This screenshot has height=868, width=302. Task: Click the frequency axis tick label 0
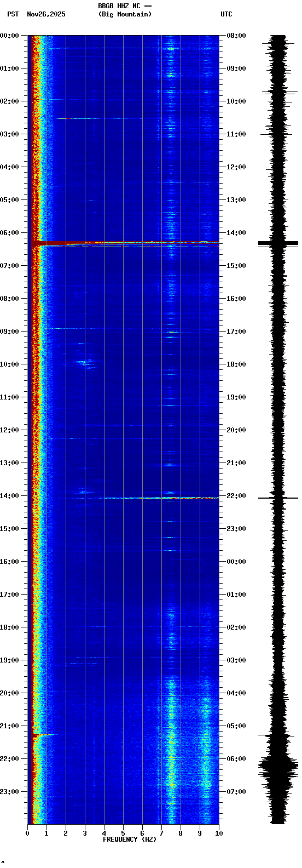click(x=27, y=833)
